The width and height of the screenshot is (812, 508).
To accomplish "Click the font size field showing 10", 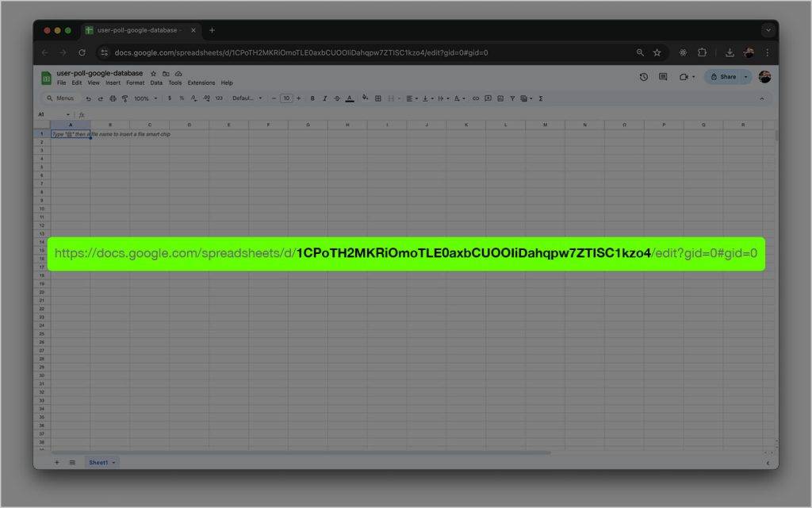I will (x=286, y=98).
